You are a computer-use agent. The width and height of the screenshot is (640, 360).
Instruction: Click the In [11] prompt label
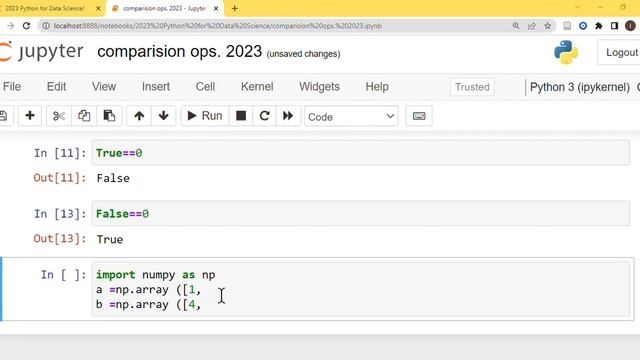[60, 153]
